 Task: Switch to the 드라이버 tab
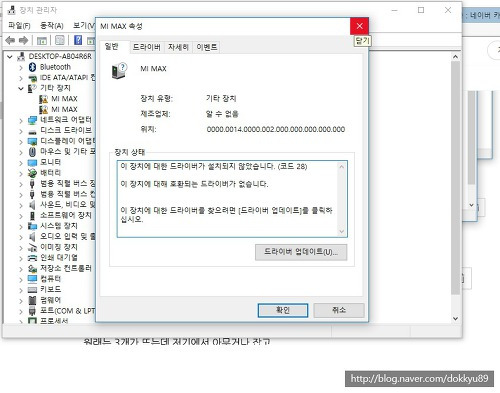coord(147,47)
